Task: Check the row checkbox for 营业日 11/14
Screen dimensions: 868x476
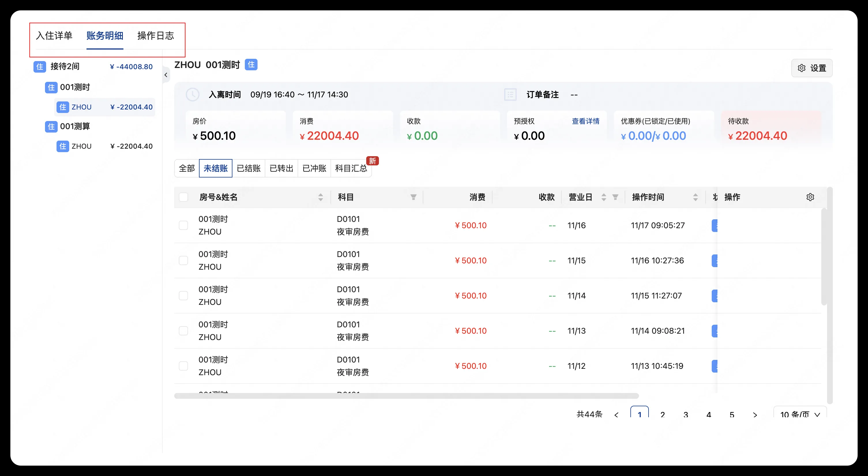Action: (x=184, y=296)
